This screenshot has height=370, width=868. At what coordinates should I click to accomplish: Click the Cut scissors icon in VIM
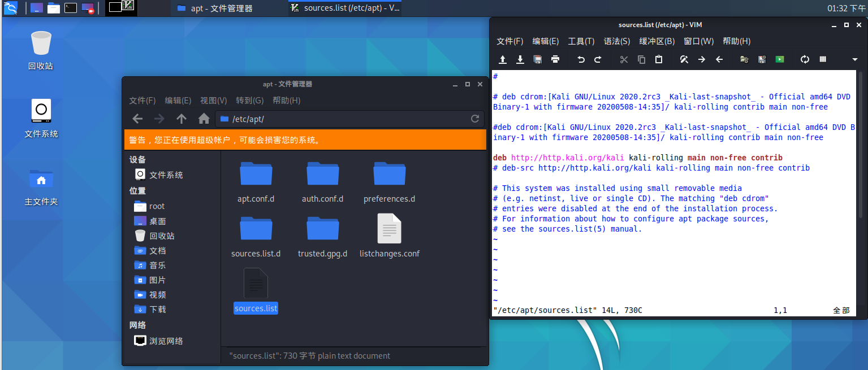click(x=624, y=59)
